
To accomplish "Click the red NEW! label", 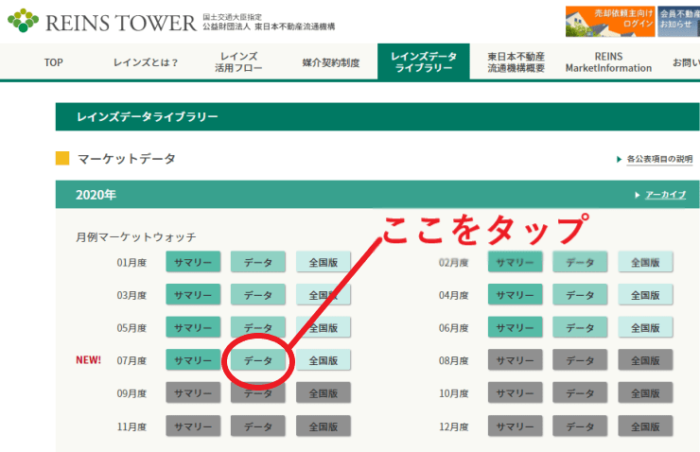I will [x=88, y=360].
